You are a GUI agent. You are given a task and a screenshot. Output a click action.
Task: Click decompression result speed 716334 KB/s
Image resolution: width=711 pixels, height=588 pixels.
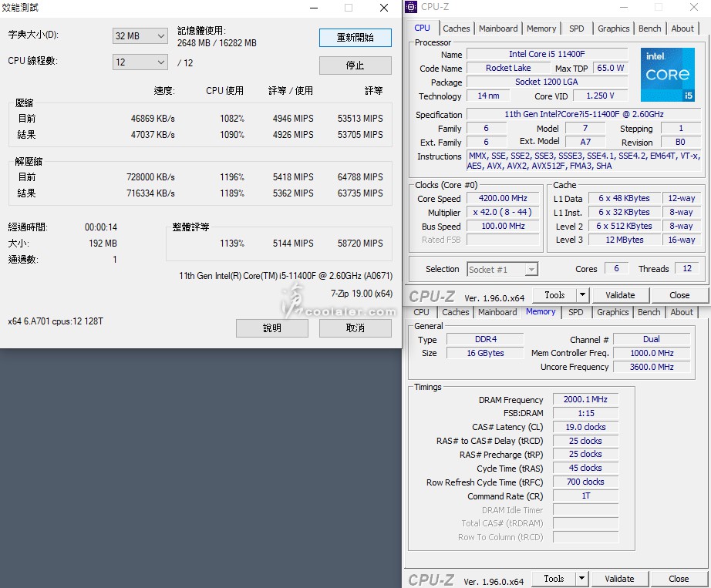[x=150, y=193]
